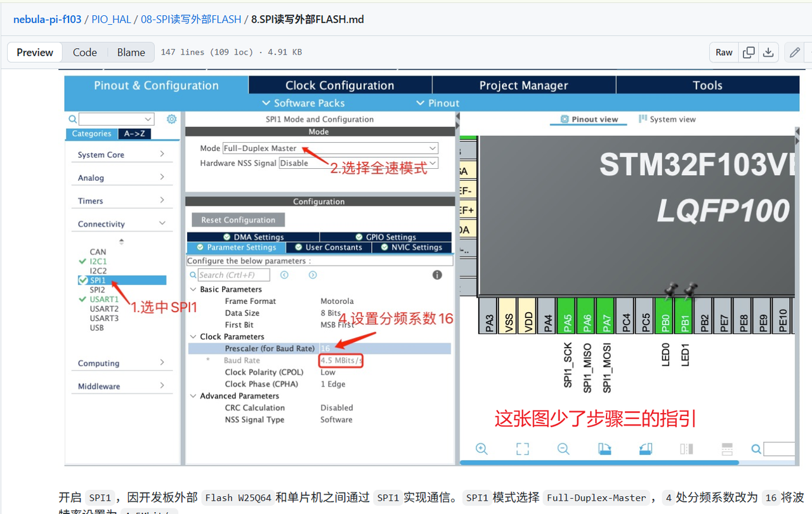812x514 pixels.
Task: Click the info icon in parameter settings
Action: tap(437, 275)
